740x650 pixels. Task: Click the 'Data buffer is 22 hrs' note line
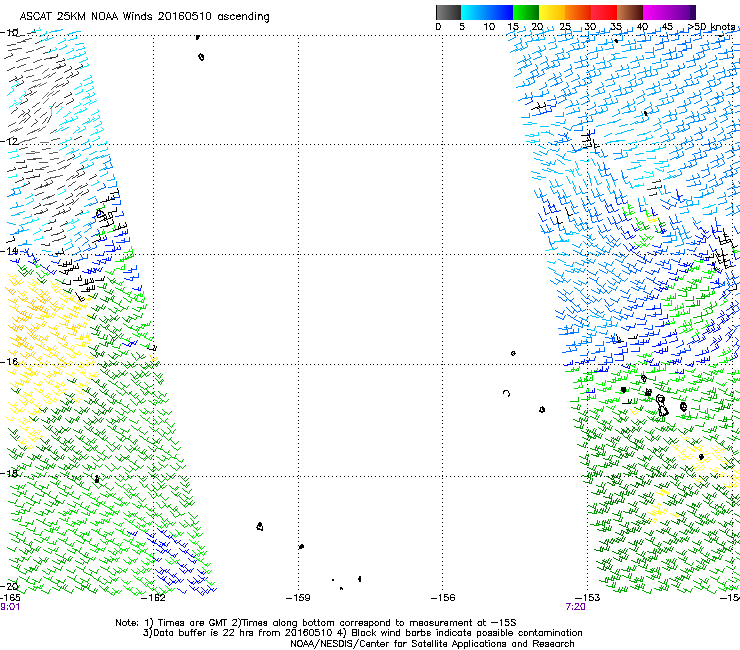point(362,633)
